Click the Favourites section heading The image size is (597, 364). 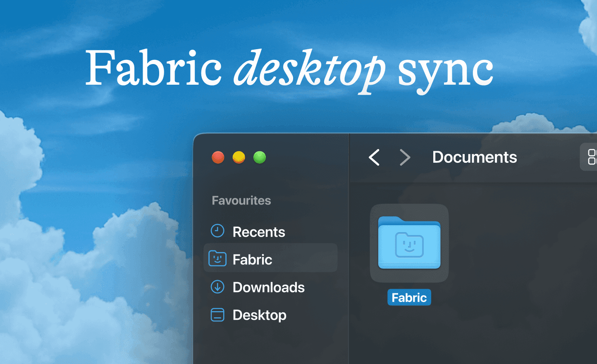(241, 200)
